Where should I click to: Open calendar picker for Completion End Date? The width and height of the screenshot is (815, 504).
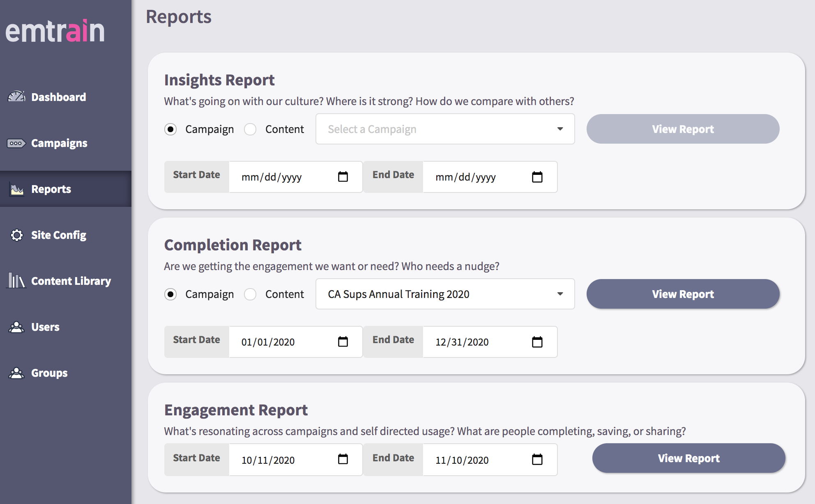(537, 342)
